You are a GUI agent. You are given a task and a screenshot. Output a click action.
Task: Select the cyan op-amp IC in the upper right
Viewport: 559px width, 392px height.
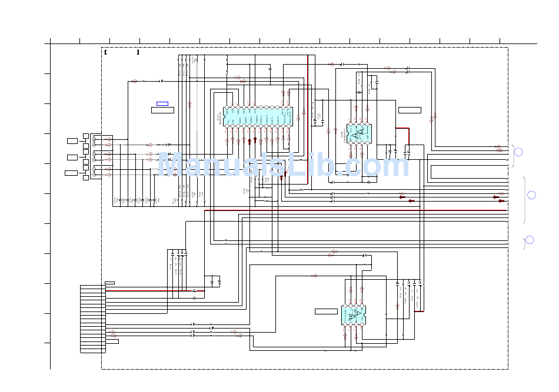click(x=359, y=133)
